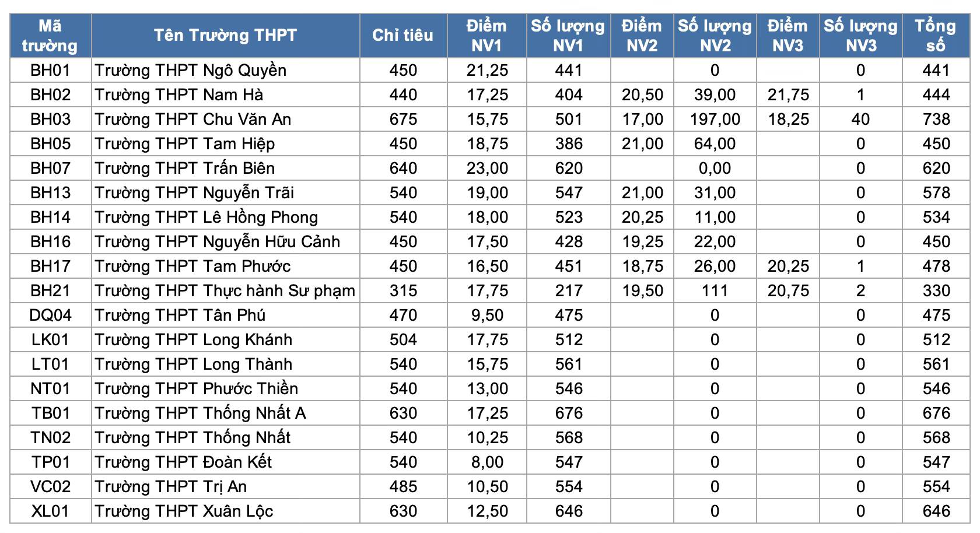Click the 738 total for Chu Văn An
This screenshot has width=980, height=533.
point(936,120)
